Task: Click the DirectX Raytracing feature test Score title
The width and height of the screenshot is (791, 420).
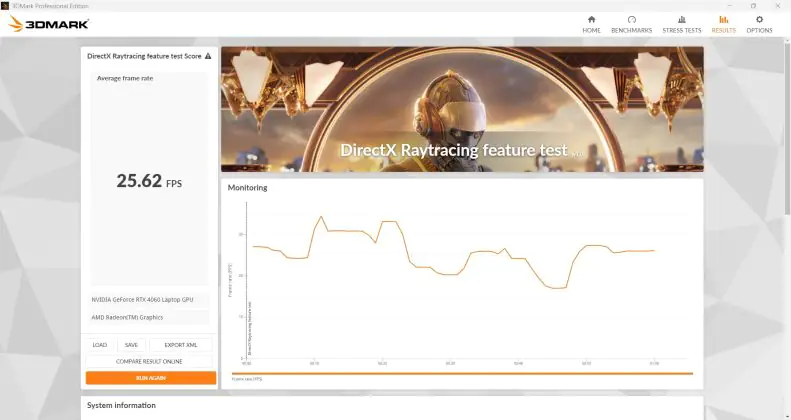Action: tap(144, 56)
